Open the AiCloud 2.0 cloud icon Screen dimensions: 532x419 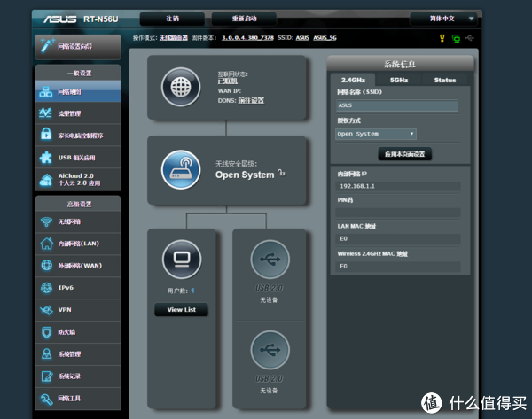(46, 180)
